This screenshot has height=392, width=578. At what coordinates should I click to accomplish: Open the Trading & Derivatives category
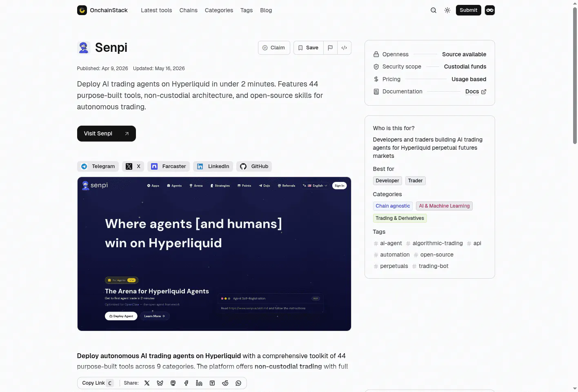[400, 218]
